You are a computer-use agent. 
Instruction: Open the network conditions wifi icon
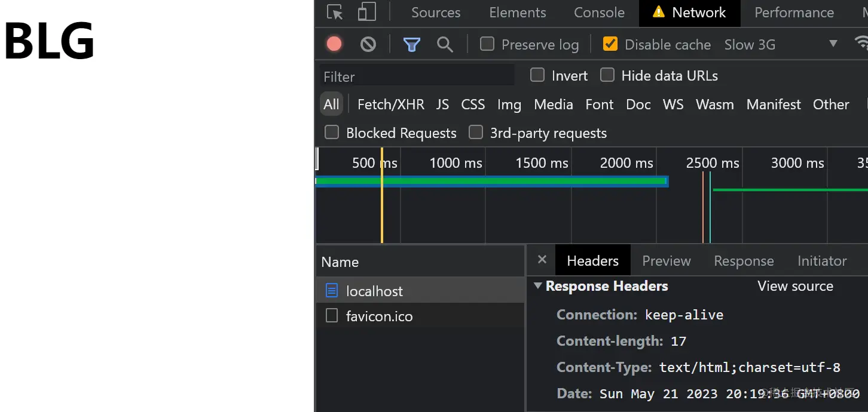tap(861, 43)
